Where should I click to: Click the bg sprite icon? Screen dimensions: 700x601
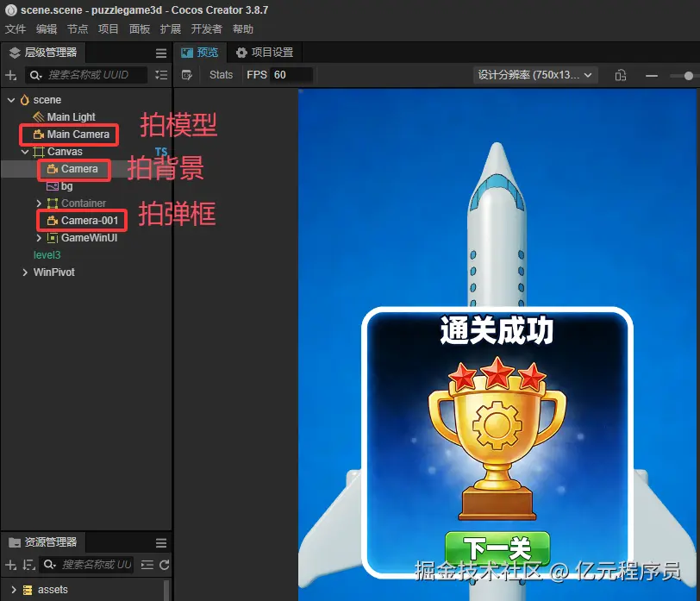(x=53, y=186)
